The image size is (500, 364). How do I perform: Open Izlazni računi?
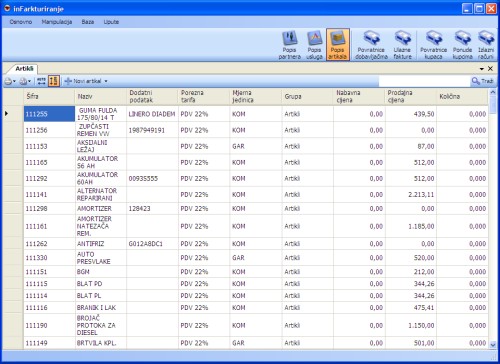(x=486, y=45)
